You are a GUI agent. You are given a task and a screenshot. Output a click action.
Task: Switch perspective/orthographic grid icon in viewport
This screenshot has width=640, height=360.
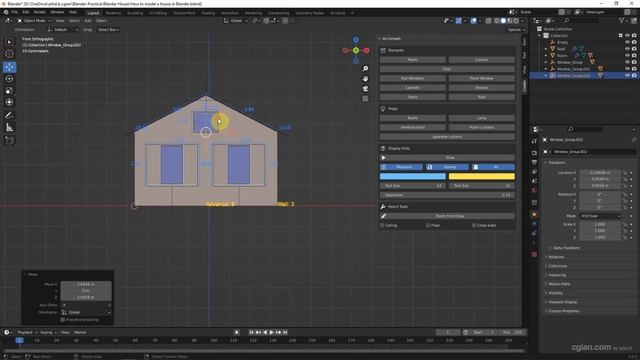pos(365,99)
